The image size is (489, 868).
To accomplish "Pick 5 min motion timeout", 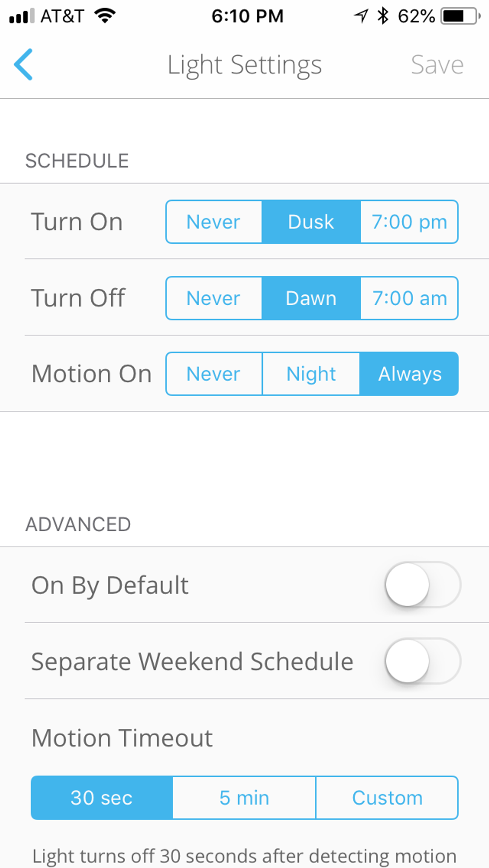I will [x=244, y=798].
